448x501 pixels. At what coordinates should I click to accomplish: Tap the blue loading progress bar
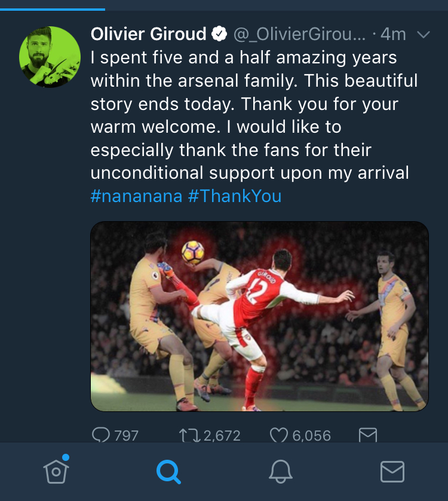coord(53,9)
